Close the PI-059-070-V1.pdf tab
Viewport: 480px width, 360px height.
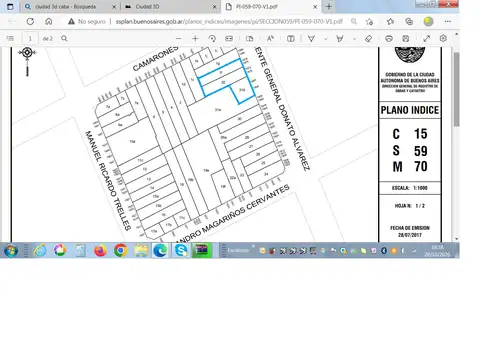pos(315,7)
